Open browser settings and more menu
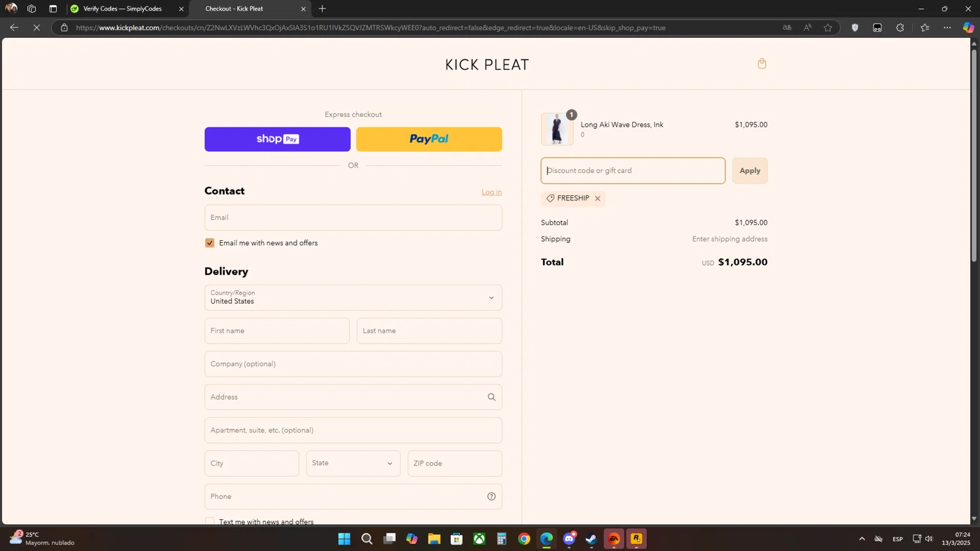 [947, 27]
